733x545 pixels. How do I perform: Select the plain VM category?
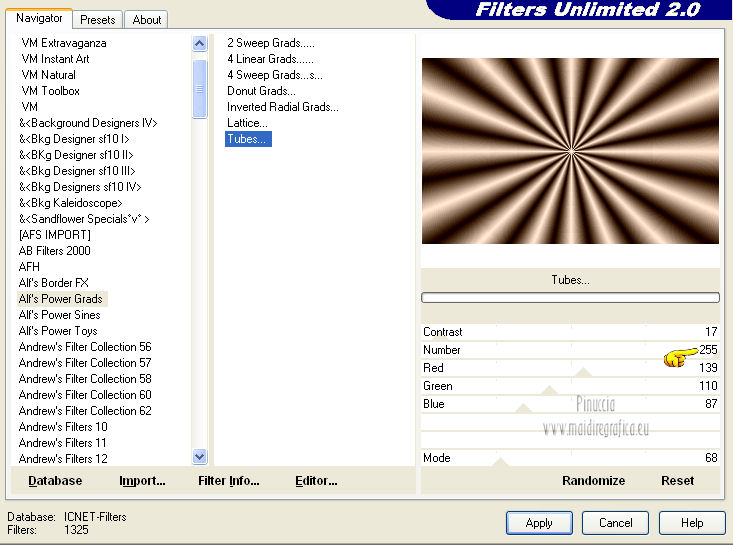coord(29,107)
